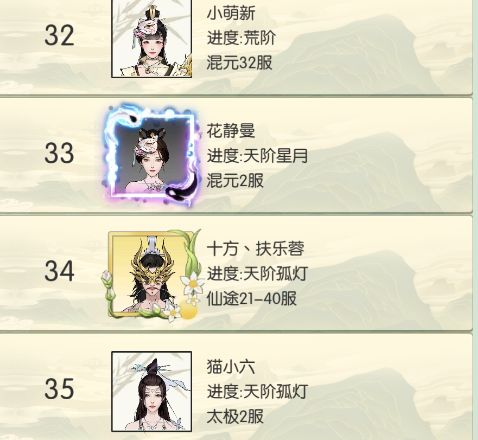Open 花静曼's glowing purple avatar
Viewport: 478px width, 440px height.
pyautogui.click(x=152, y=155)
